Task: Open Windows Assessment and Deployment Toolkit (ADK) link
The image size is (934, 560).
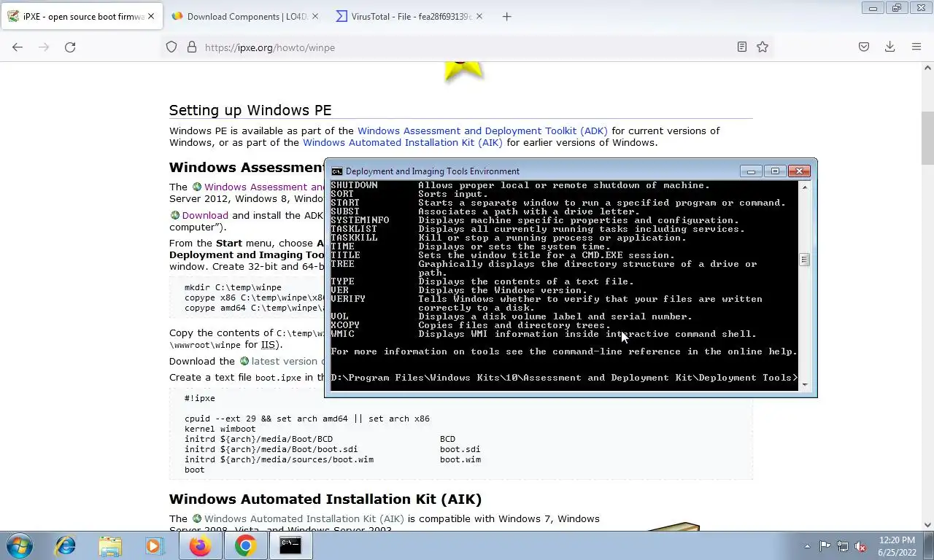Action: point(482,131)
